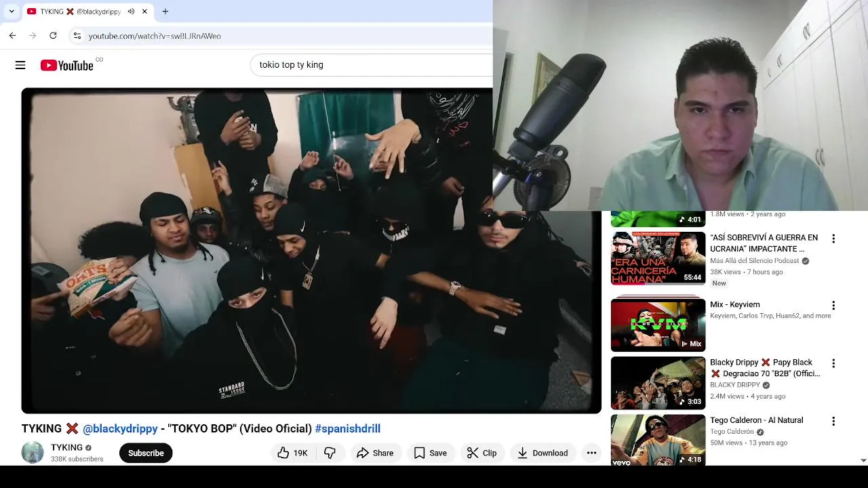Subscribe to the TYKING channel
This screenshot has width=868, height=488.
[146, 453]
